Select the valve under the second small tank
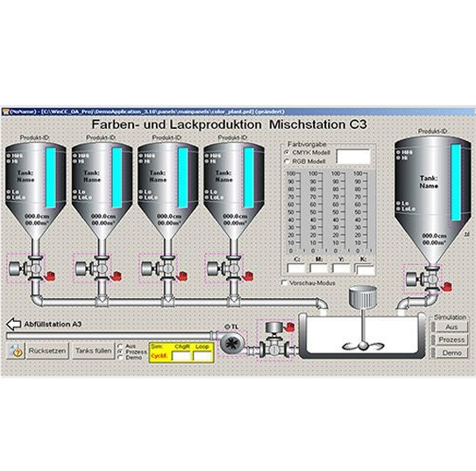The width and height of the screenshot is (476, 471). click(92, 268)
